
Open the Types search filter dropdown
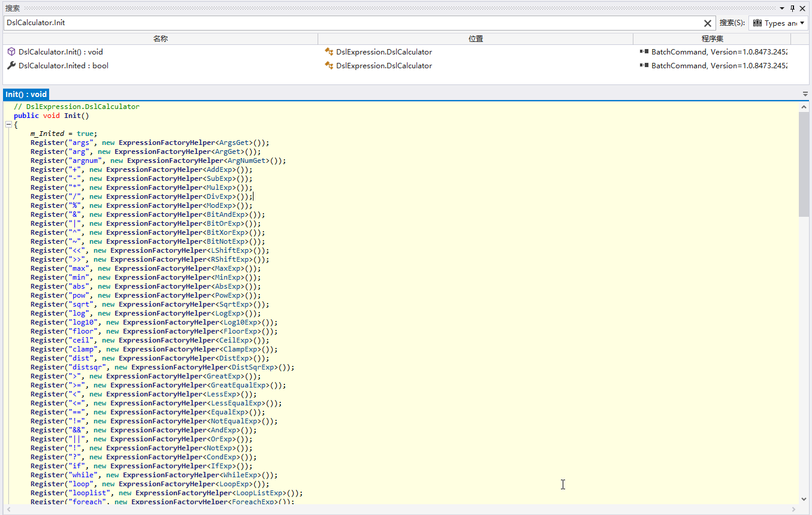(778, 23)
